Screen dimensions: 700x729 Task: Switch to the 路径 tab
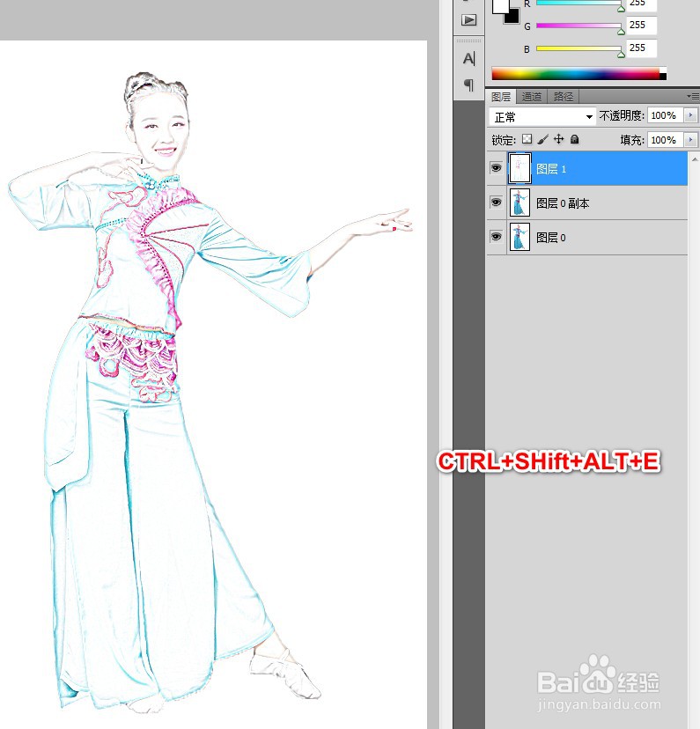coord(563,97)
